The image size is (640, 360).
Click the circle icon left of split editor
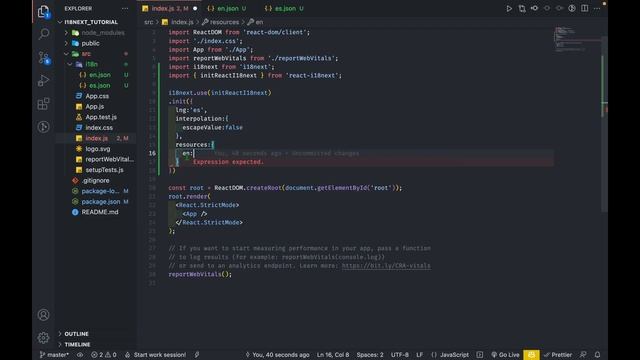[x=572, y=8]
